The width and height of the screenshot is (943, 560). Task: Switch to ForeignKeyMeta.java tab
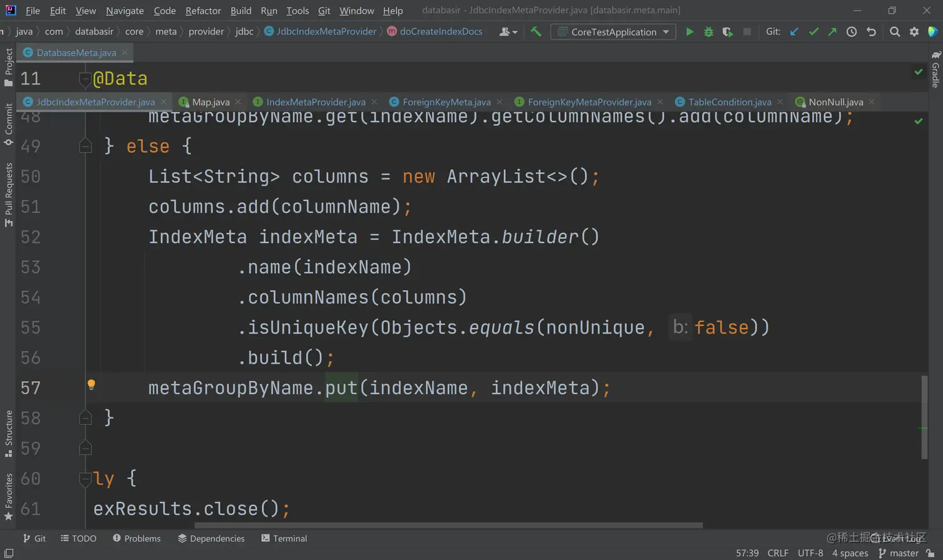point(447,102)
